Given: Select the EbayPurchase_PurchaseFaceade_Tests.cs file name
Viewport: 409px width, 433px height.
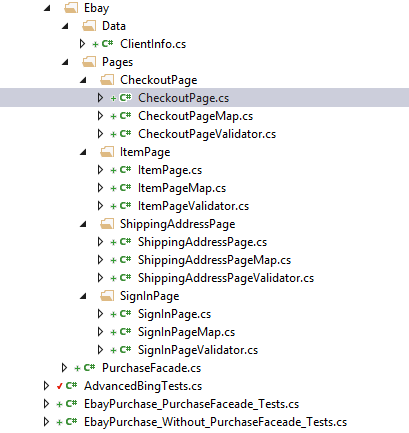Looking at the screenshot, I should tap(192, 404).
